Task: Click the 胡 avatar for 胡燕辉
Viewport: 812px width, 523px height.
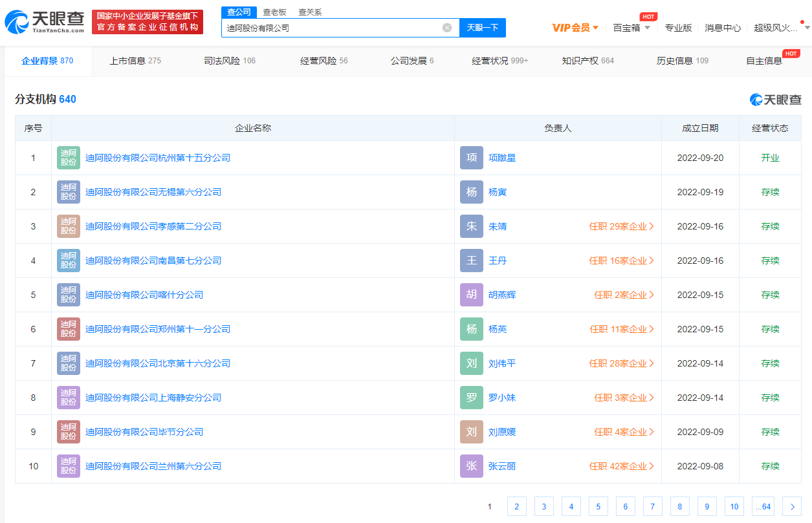Action: click(x=472, y=295)
